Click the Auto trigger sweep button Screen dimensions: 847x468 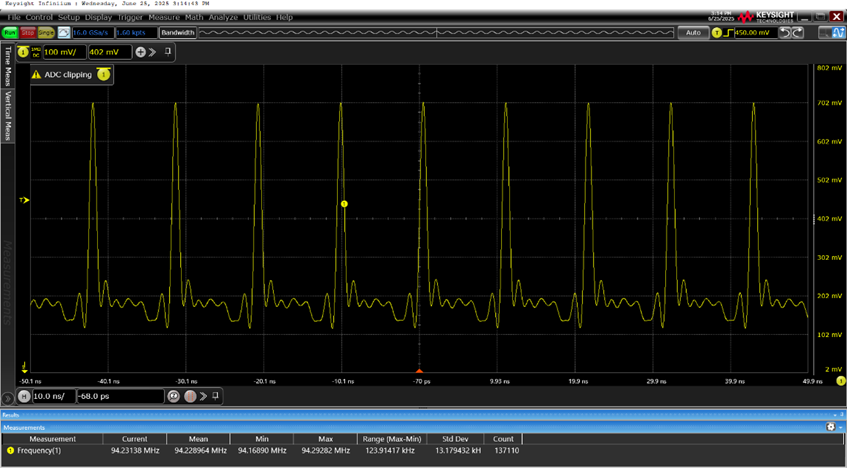click(693, 33)
